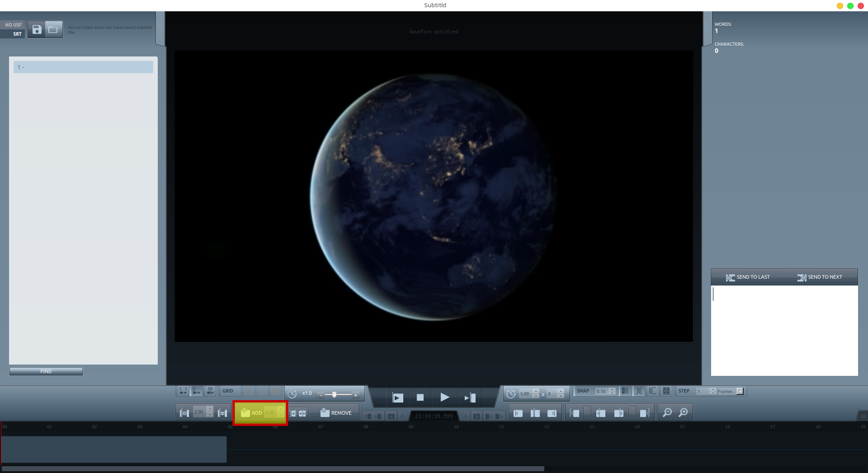Click the zoom out magnifier icon

[667, 412]
